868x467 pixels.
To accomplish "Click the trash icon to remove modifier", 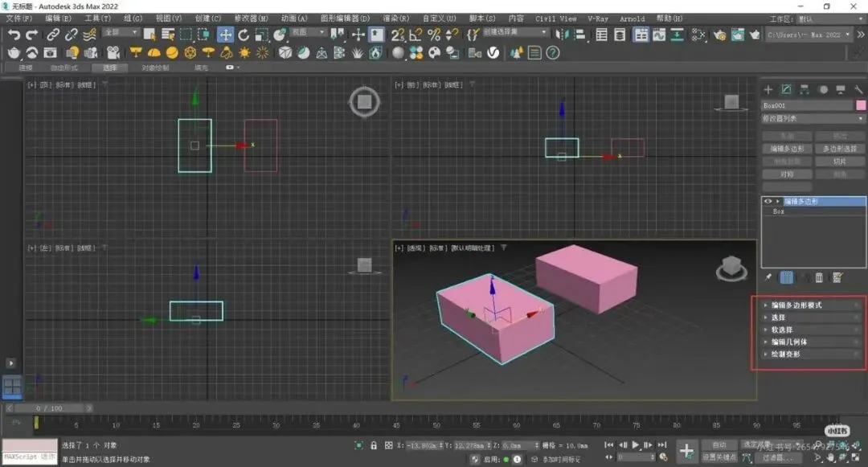I will pos(819,277).
